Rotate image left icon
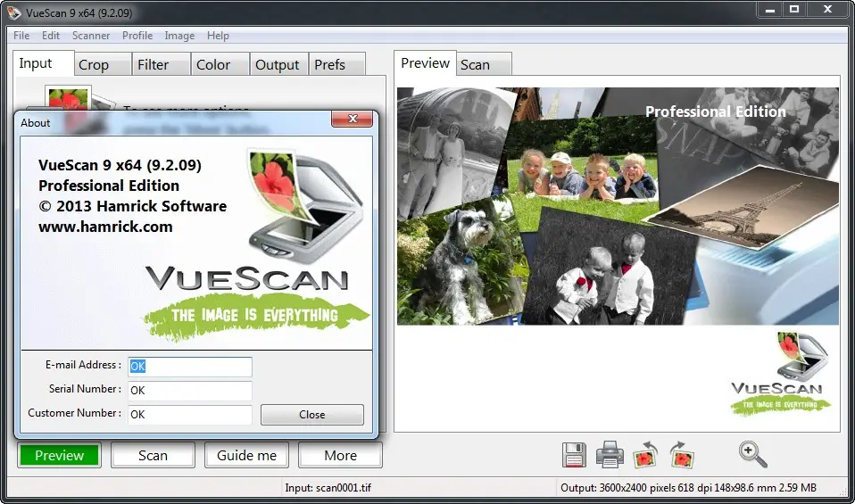 coord(645,455)
